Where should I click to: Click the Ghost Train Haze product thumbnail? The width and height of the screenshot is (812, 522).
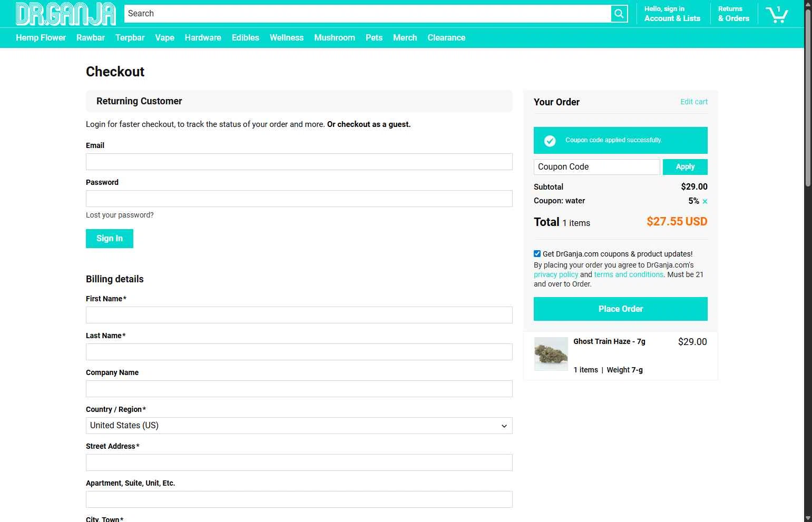[551, 354]
